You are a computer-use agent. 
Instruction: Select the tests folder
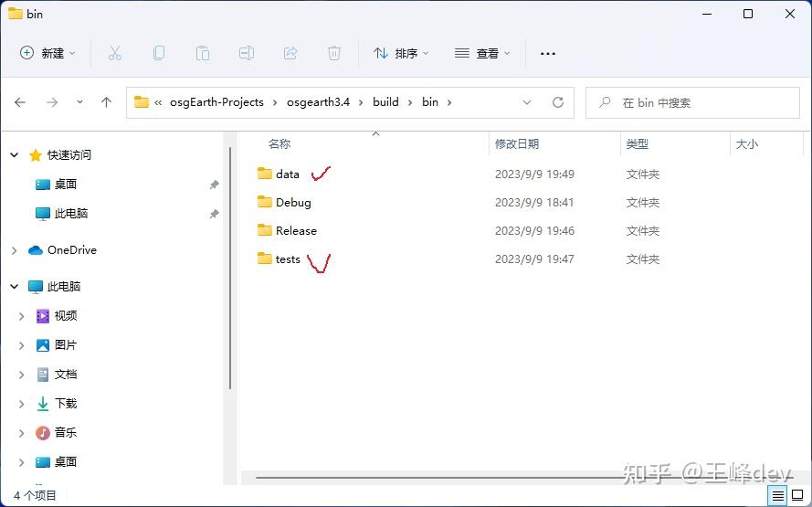[288, 259]
